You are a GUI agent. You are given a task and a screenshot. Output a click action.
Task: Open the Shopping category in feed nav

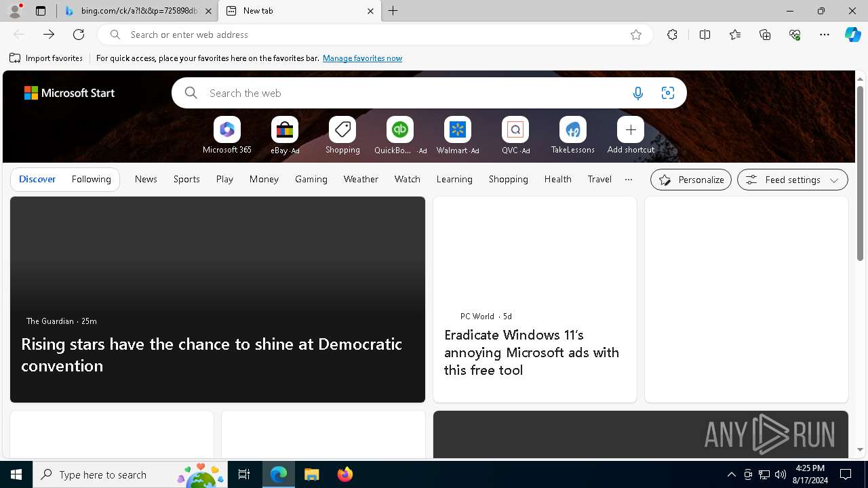(x=508, y=180)
